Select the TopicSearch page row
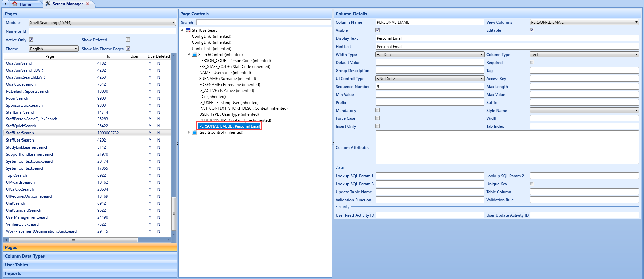644x279 pixels. (x=87, y=175)
